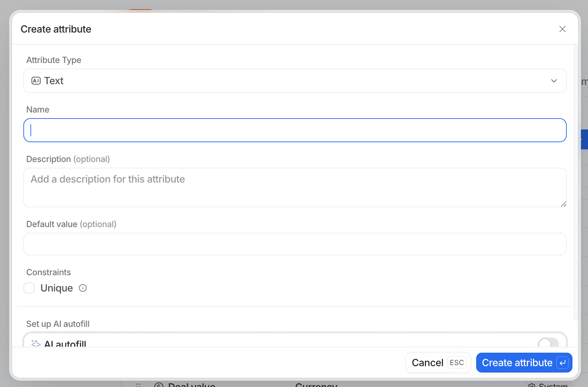Click the Create attribute button
The image size is (588, 387).
coord(524,363)
